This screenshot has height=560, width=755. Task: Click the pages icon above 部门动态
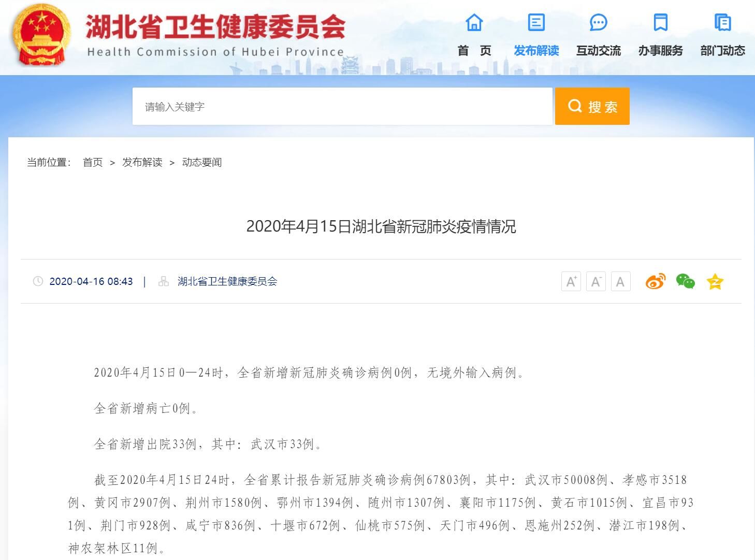click(722, 23)
